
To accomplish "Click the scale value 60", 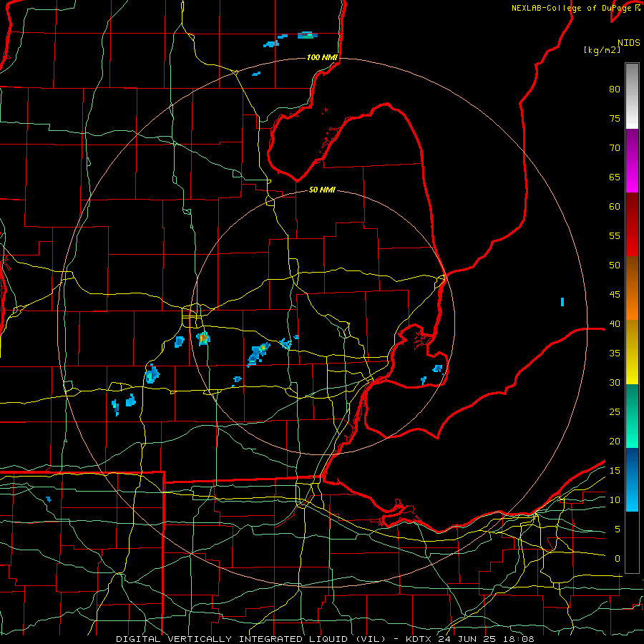I will 615,207.
